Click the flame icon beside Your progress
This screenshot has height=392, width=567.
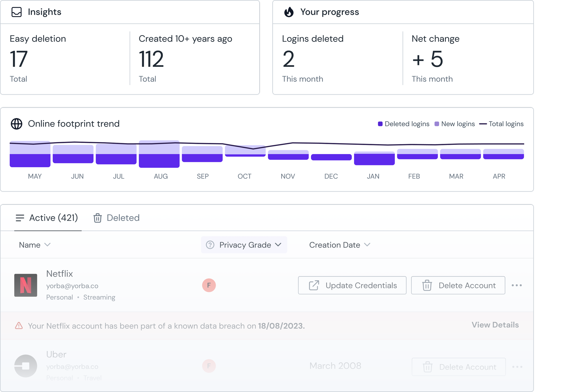pos(289,12)
